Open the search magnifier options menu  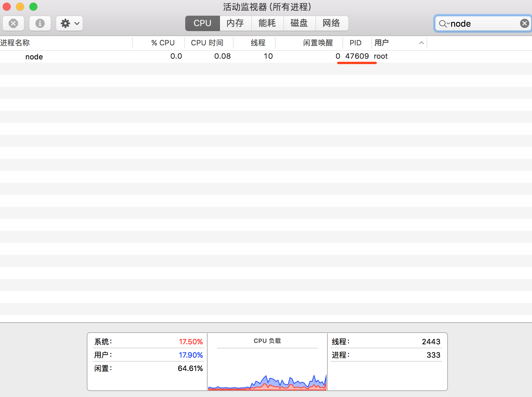click(444, 24)
